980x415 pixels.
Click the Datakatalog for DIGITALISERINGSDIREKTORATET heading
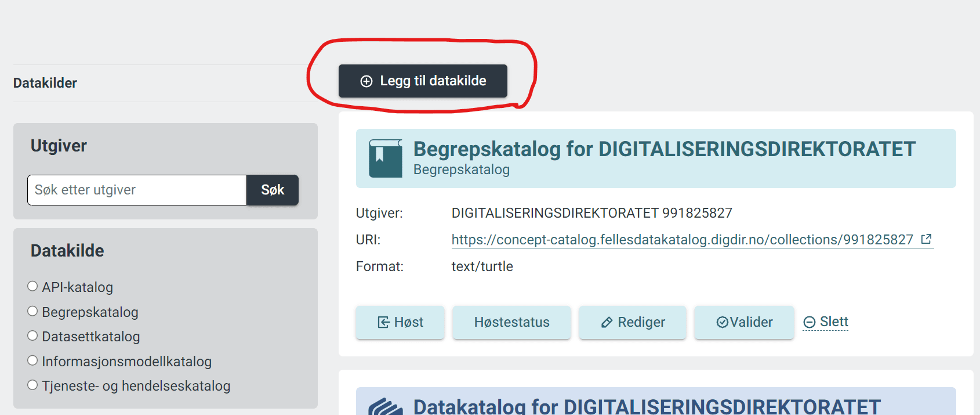click(647, 406)
